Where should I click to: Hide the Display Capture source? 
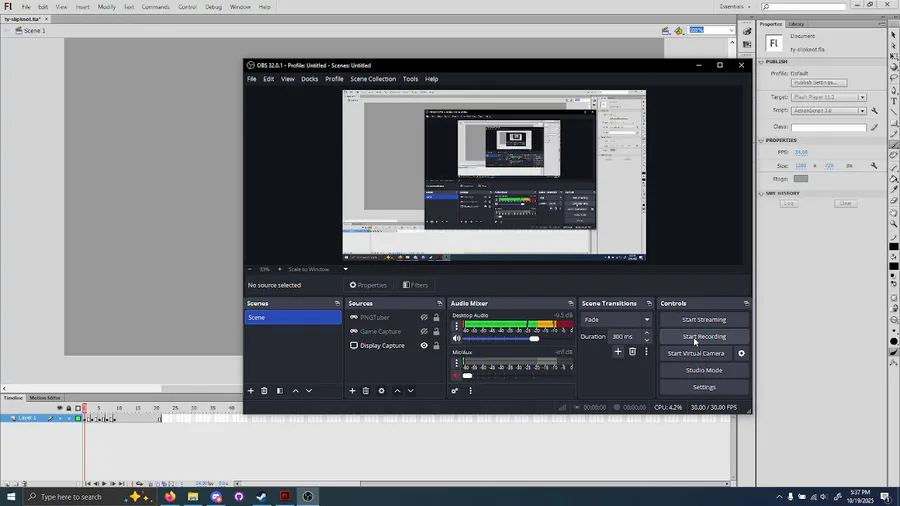(424, 345)
